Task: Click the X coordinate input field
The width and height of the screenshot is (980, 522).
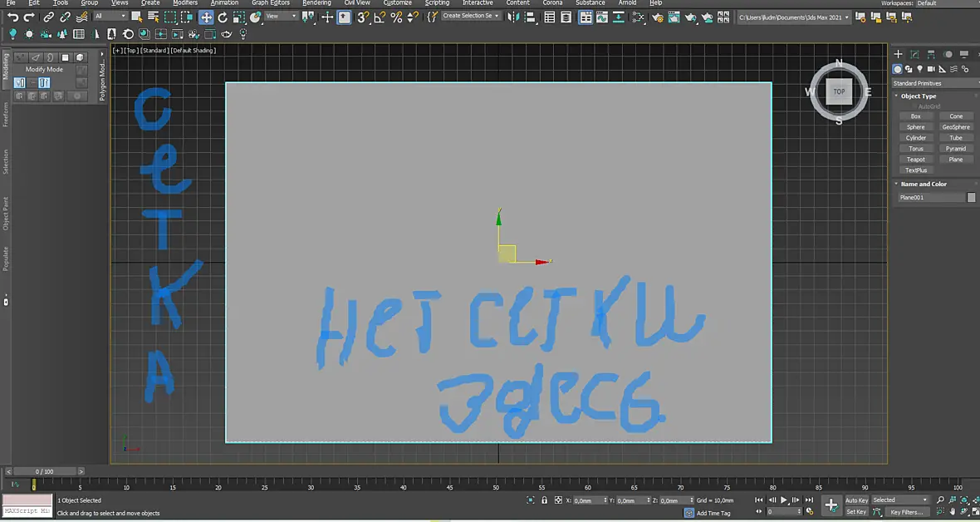Action: pyautogui.click(x=590, y=500)
